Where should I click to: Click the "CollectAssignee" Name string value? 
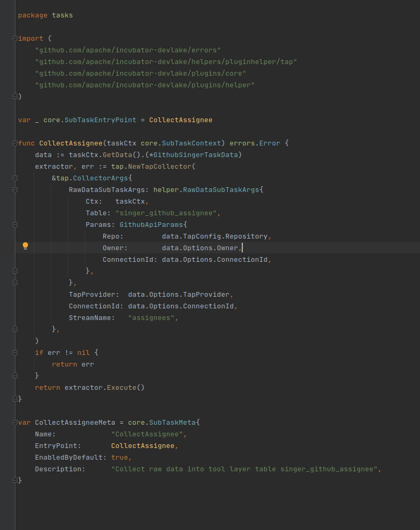pyautogui.click(x=147, y=434)
